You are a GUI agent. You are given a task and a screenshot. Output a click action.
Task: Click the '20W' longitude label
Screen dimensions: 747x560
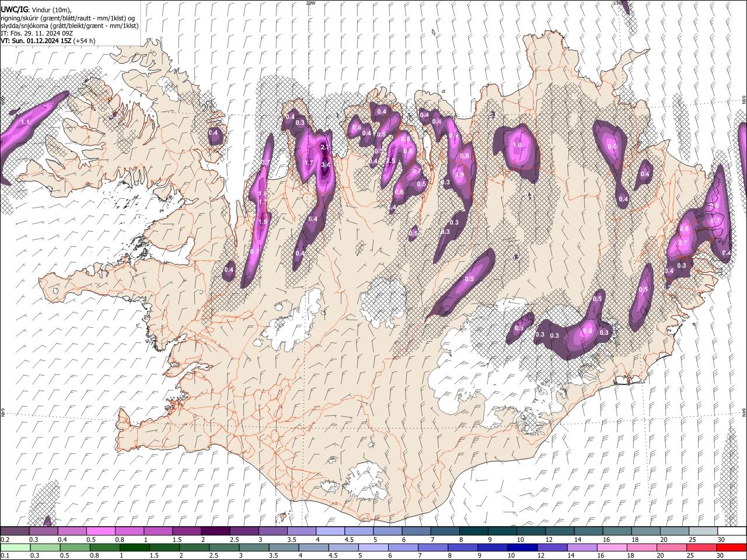(310, 3)
